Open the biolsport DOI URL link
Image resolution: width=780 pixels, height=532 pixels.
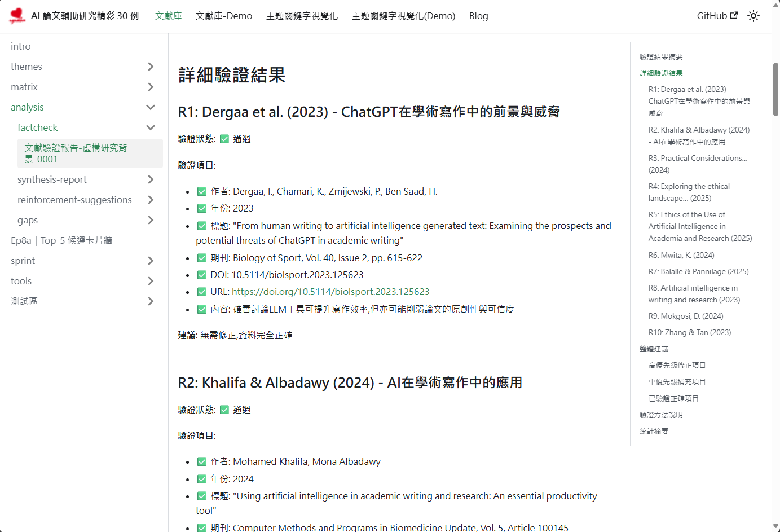point(330,292)
